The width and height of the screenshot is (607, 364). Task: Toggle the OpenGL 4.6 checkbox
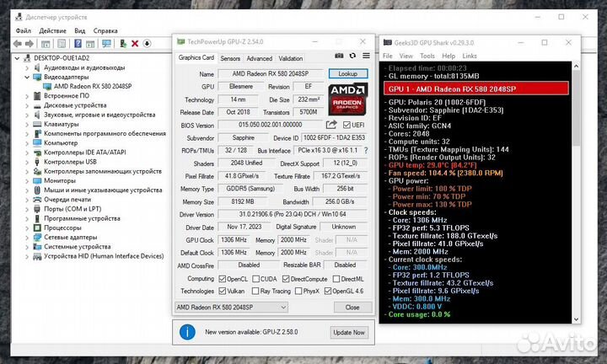point(328,291)
